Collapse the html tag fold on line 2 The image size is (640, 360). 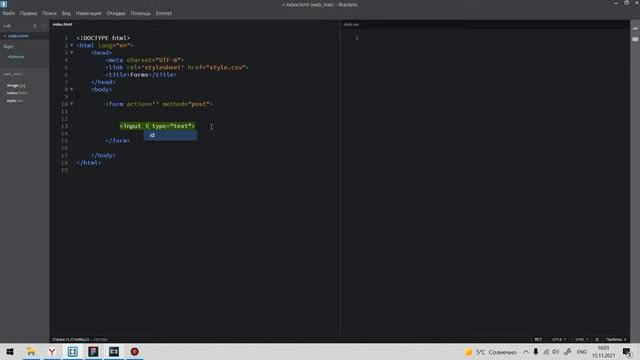(x=72, y=45)
